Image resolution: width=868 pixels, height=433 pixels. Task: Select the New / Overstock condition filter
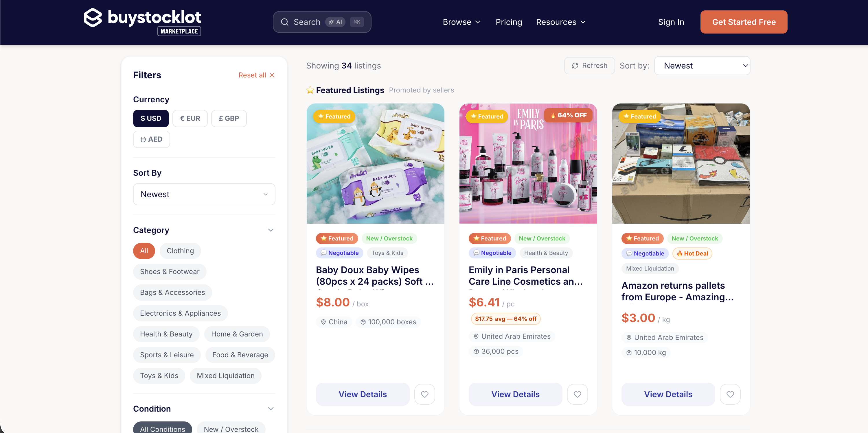click(231, 428)
